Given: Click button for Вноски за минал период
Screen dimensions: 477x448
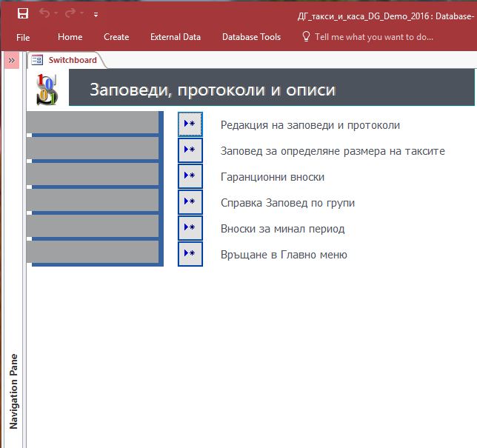Looking at the screenshot, I should (190, 228).
